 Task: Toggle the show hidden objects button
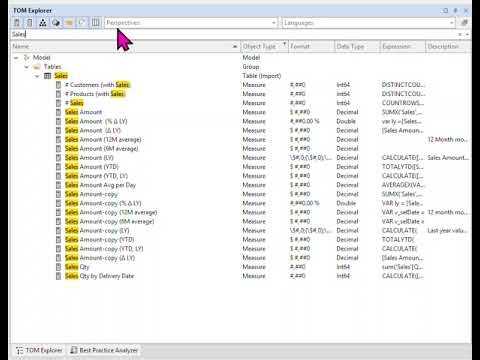[x=82, y=23]
